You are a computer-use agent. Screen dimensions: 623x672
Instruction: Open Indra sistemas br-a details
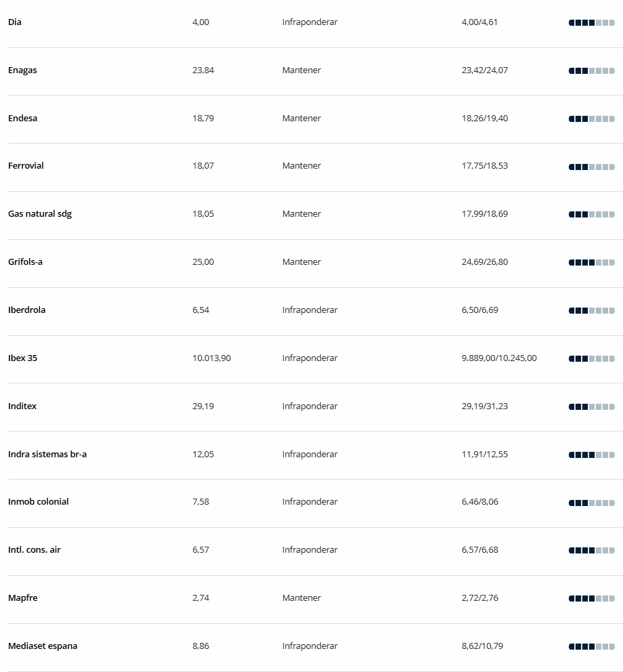[x=47, y=455]
